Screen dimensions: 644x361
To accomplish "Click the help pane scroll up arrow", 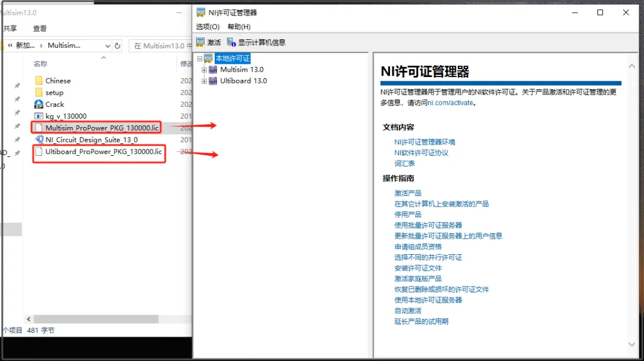I will click(631, 66).
